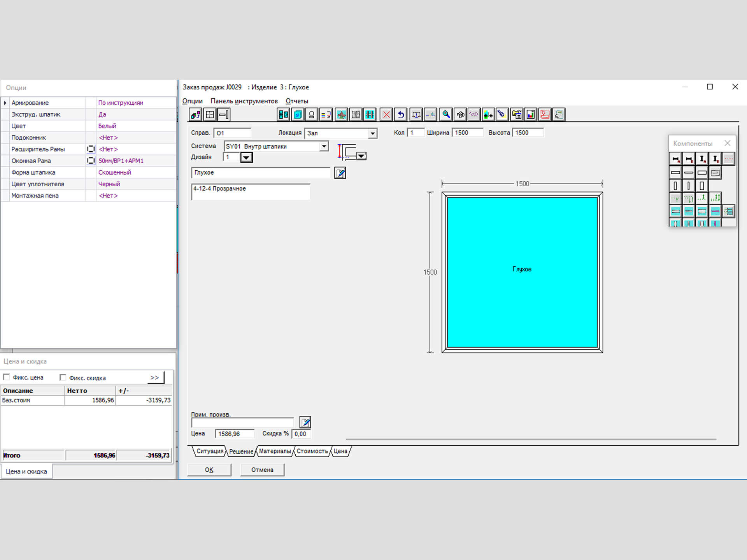The image size is (747, 560).
Task: Enable the Фикс. цена checkbox
Action: [x=7, y=377]
